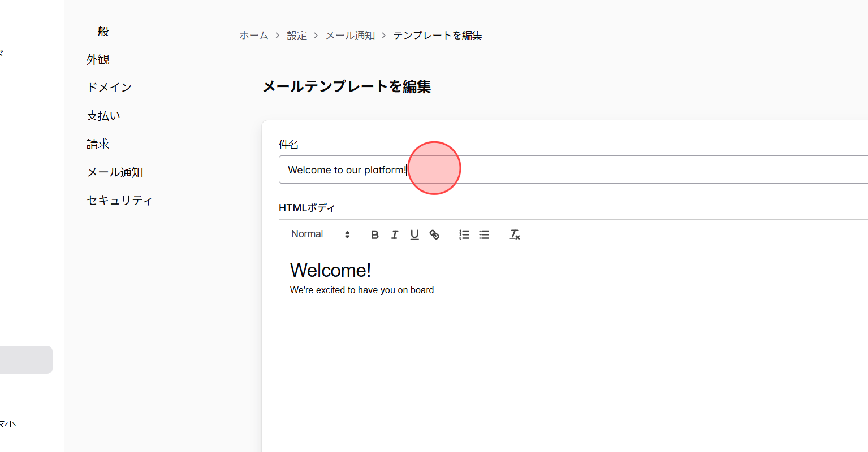Screen dimensions: 868x452
Task: Open the 外観 settings section
Action: [97, 59]
